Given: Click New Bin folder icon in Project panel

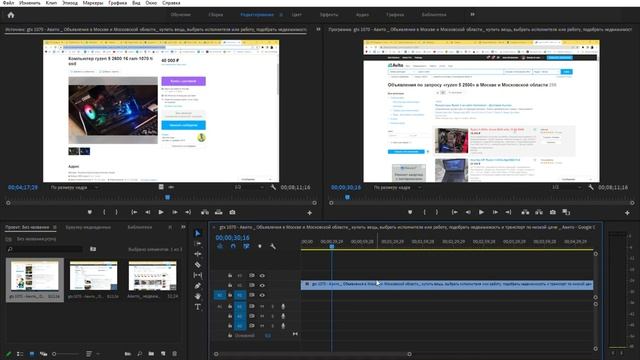Looking at the screenshot, I should point(151,353).
